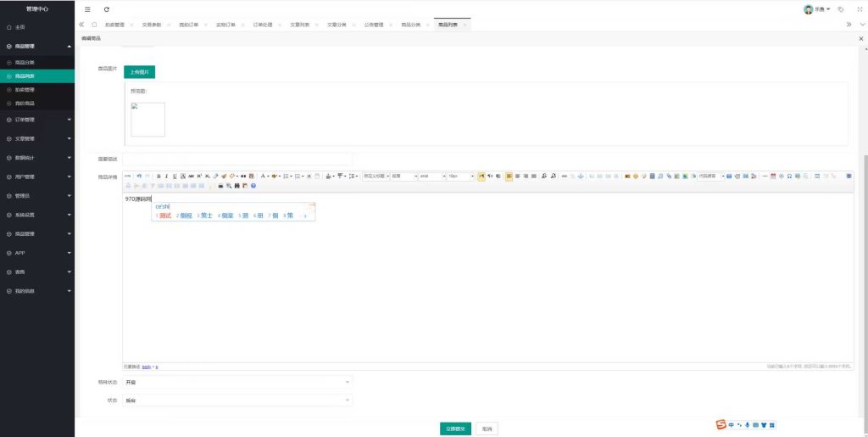This screenshot has height=437, width=868.
Task: Expand 订单管理 in the sidebar
Action: 37,120
